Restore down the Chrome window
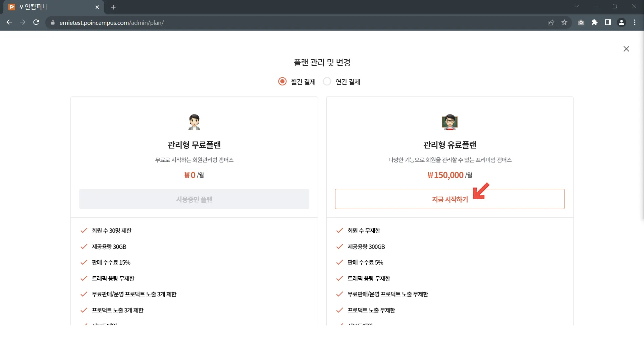 pos(615,6)
